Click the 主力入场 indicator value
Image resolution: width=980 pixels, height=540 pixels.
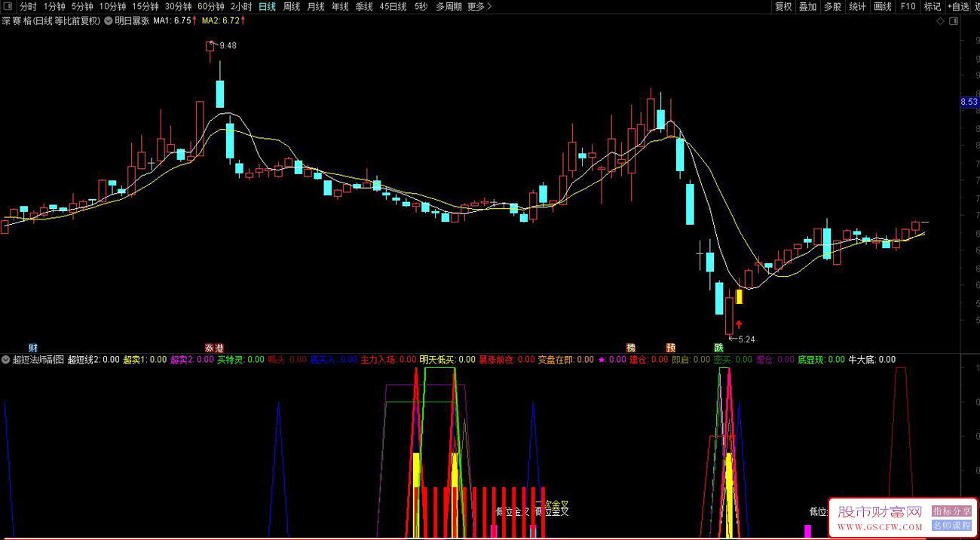click(x=389, y=360)
